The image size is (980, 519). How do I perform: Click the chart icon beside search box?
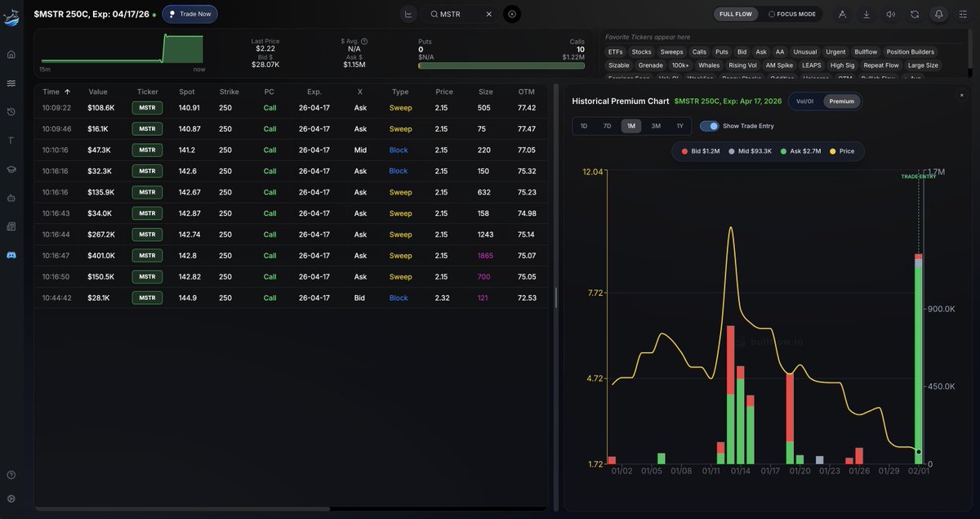408,14
